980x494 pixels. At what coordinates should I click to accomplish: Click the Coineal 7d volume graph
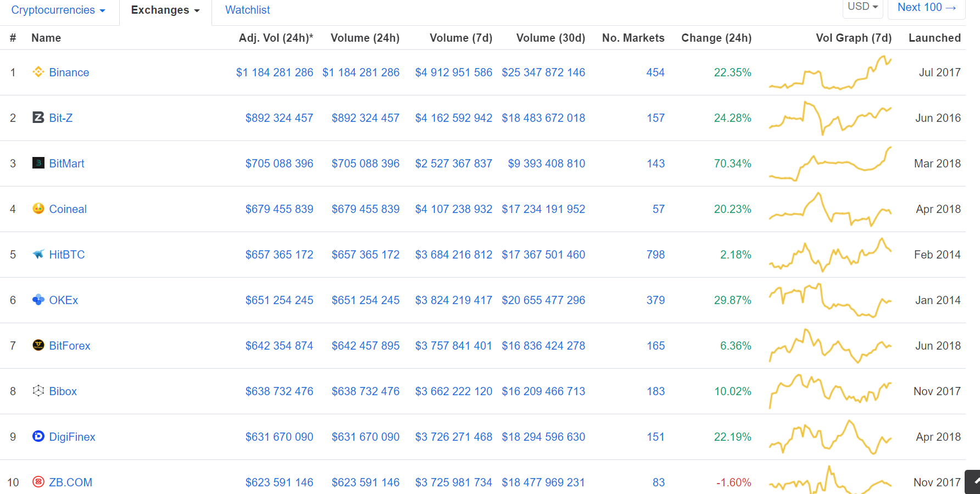pos(830,209)
